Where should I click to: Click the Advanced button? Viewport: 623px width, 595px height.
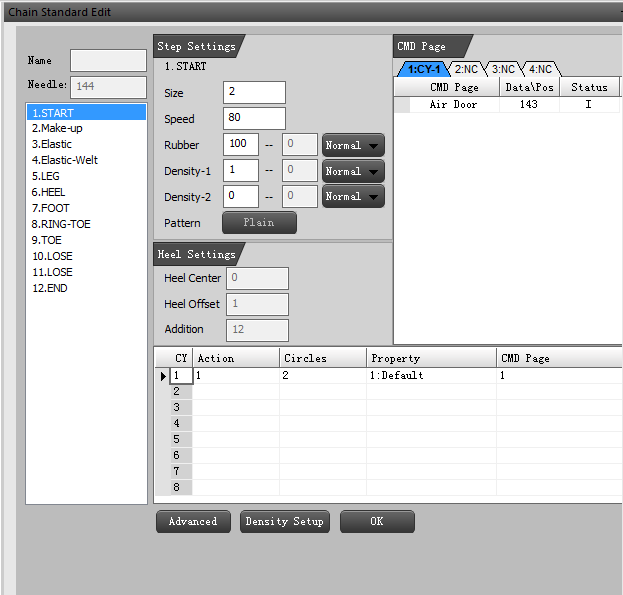pyautogui.click(x=193, y=522)
